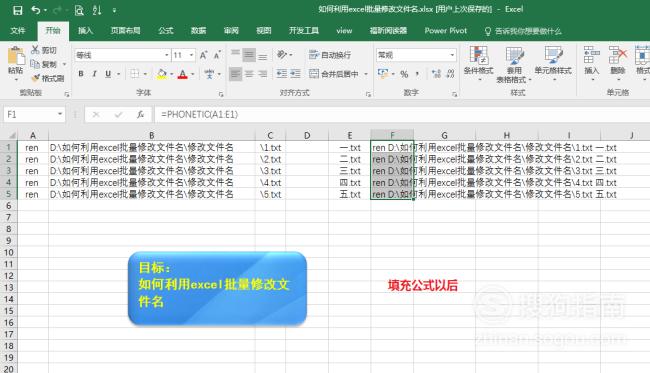This screenshot has height=373, width=650.
Task: Toggle Italic formatting
Action: pos(95,74)
